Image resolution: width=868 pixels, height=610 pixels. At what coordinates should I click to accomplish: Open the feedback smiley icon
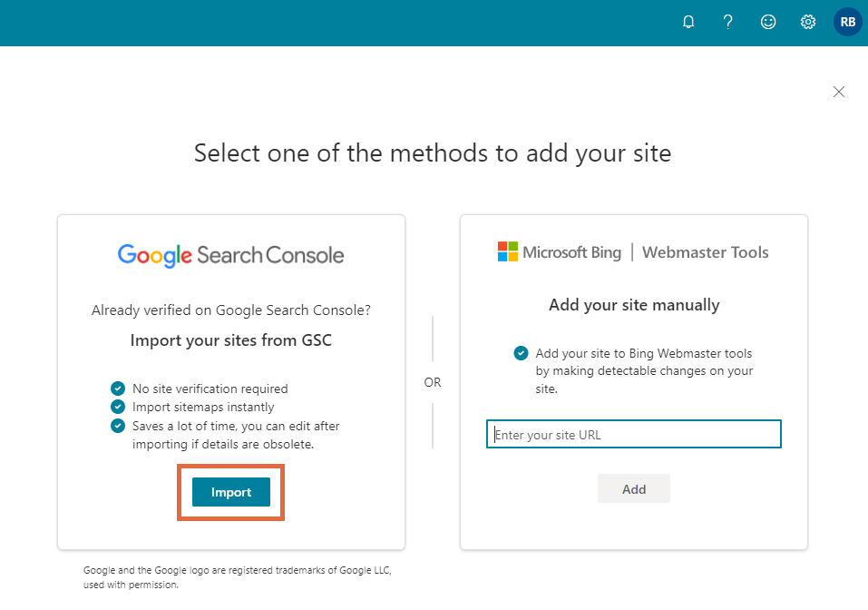click(x=768, y=22)
